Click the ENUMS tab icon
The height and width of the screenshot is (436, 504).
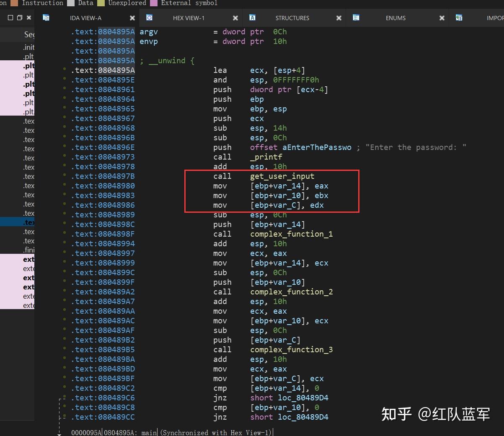[x=356, y=18]
